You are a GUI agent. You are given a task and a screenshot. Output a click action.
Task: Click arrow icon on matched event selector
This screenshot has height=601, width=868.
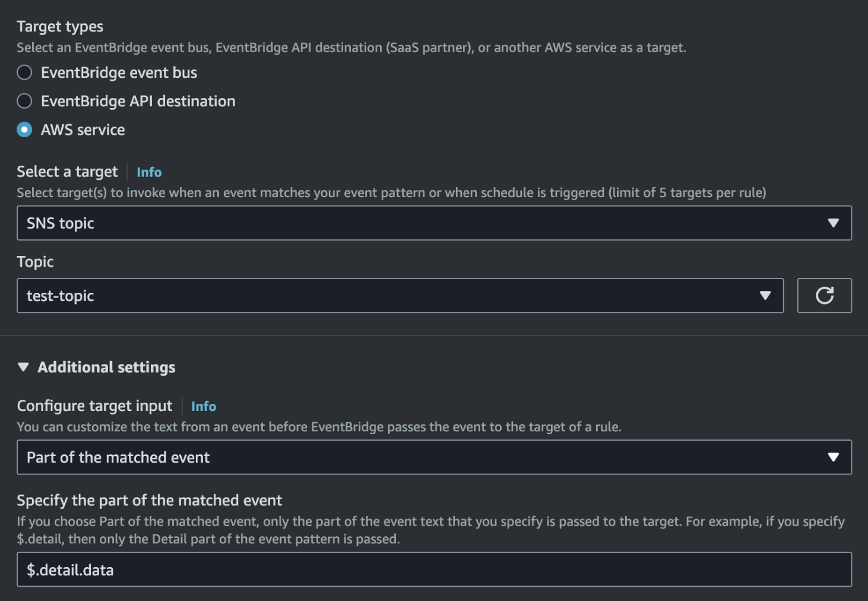[833, 457]
